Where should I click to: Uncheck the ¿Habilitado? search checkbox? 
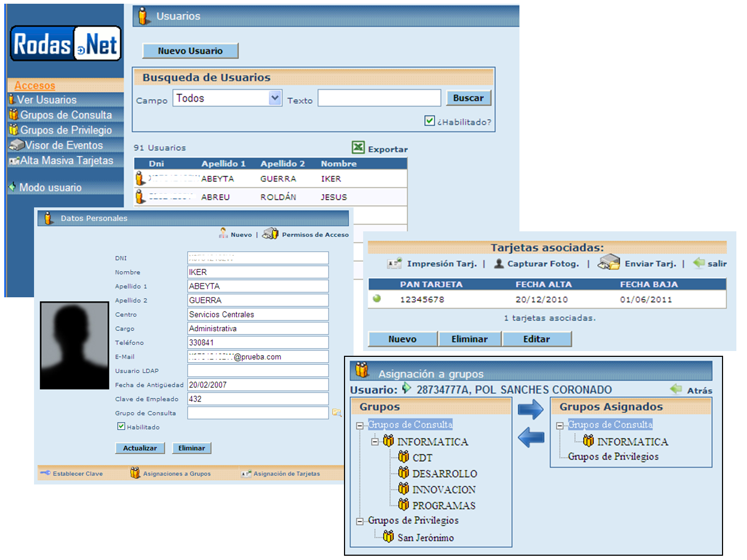pos(430,121)
